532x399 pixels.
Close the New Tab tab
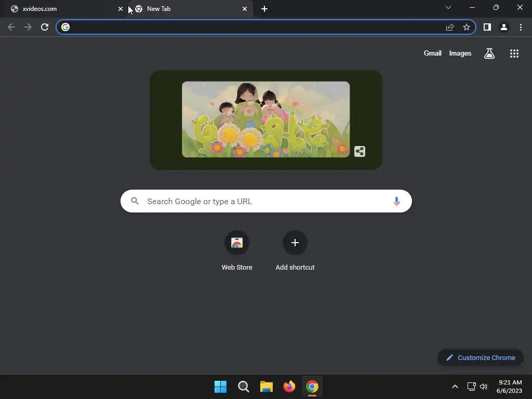pos(245,9)
